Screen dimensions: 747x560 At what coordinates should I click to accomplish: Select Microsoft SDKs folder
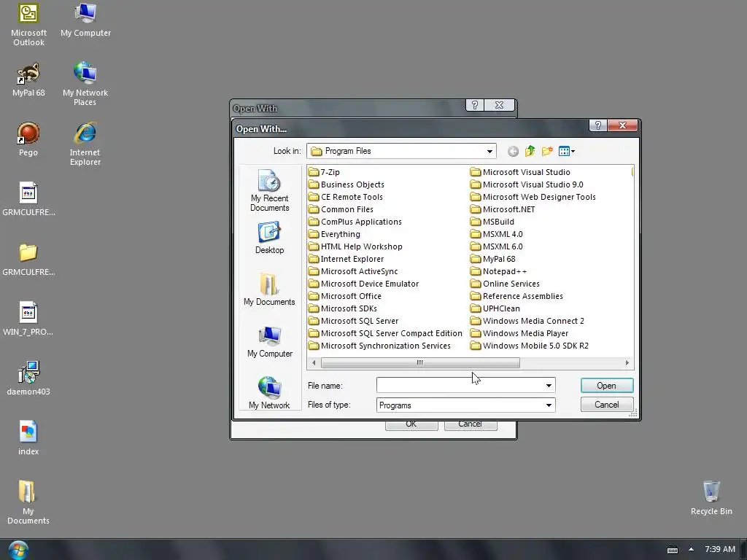tap(343, 308)
